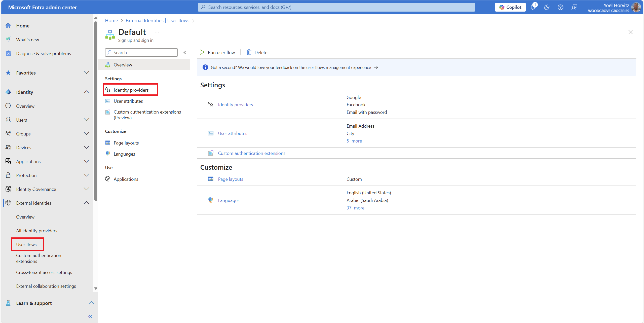This screenshot has width=644, height=323.
Task: Click the sidebar scrollbar down arrow
Action: [96, 289]
